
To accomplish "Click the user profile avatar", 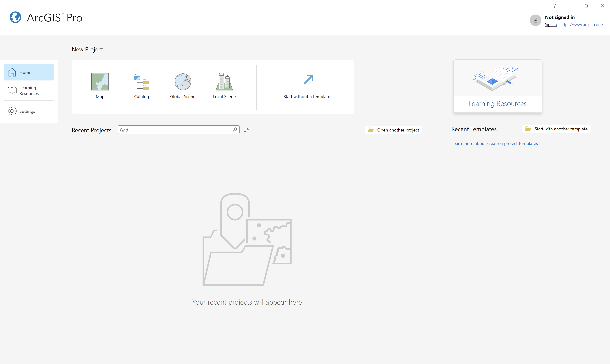I will [535, 20].
